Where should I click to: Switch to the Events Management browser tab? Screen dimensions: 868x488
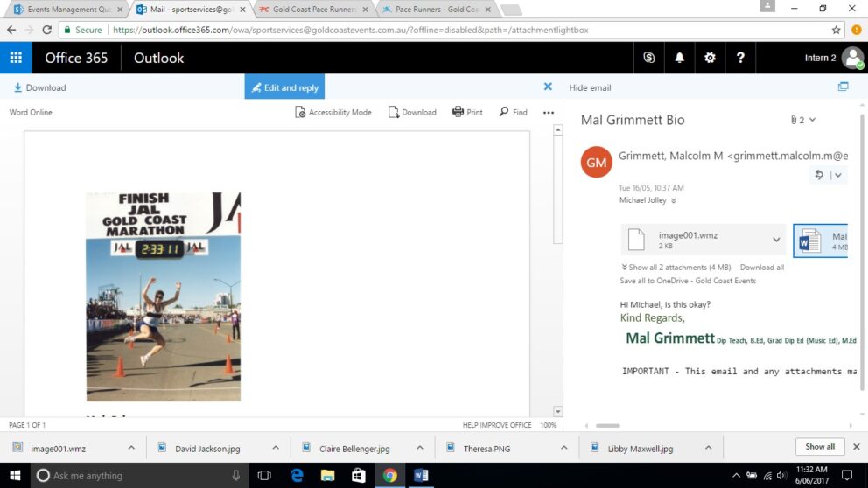tap(68, 10)
